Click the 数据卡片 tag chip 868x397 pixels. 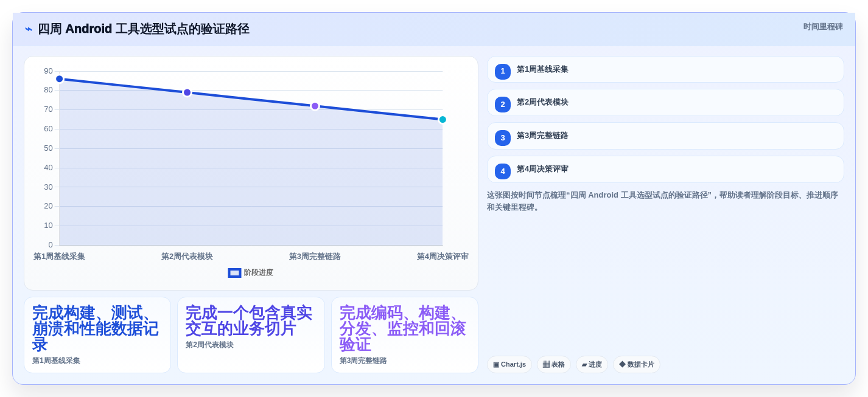tap(637, 365)
